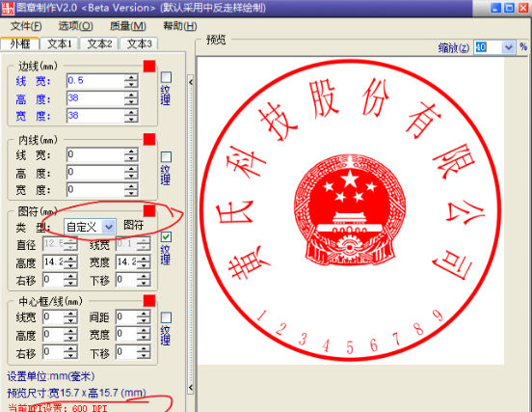Click the 边线 高度 field showing 38

(95, 98)
